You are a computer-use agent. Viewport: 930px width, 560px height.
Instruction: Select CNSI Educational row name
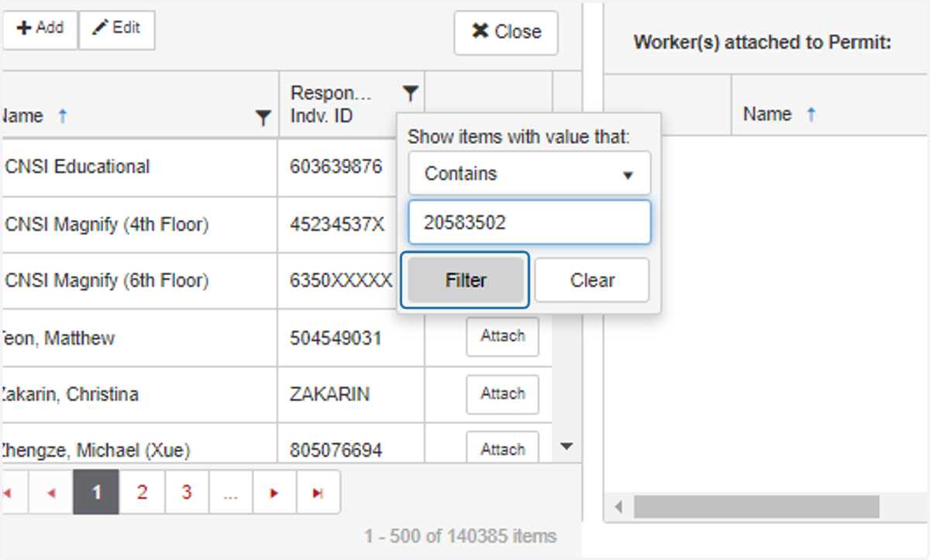pos(77,167)
